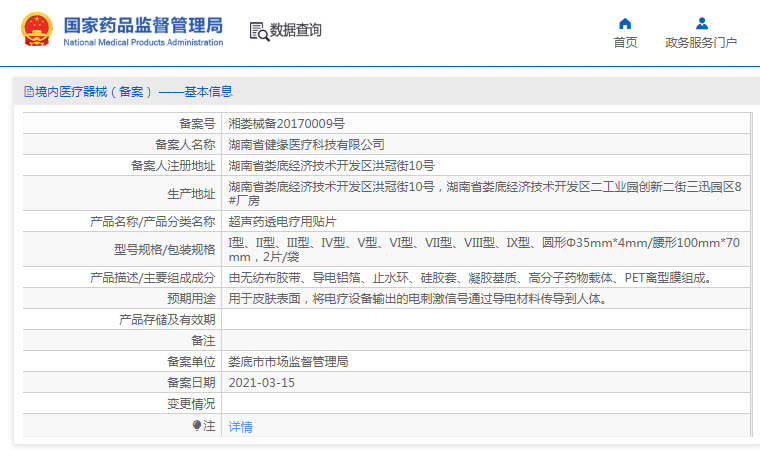Click 国家药品监督管理局 site title

[143, 25]
